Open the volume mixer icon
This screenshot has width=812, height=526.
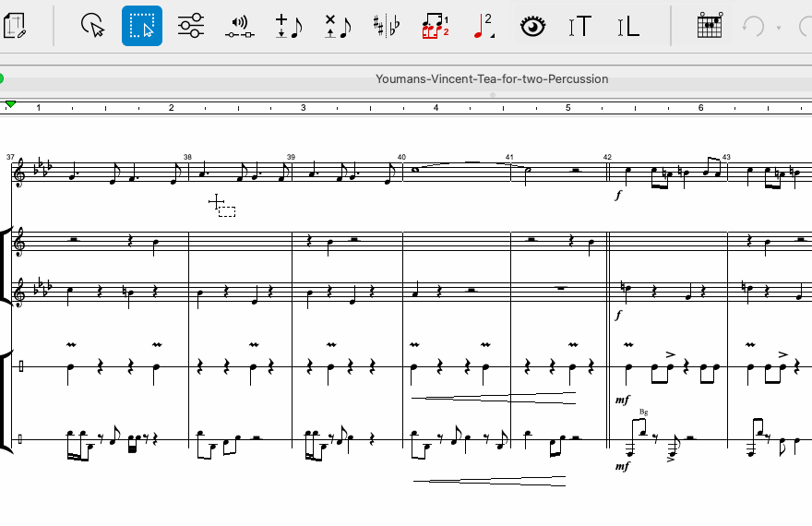[x=240, y=27]
